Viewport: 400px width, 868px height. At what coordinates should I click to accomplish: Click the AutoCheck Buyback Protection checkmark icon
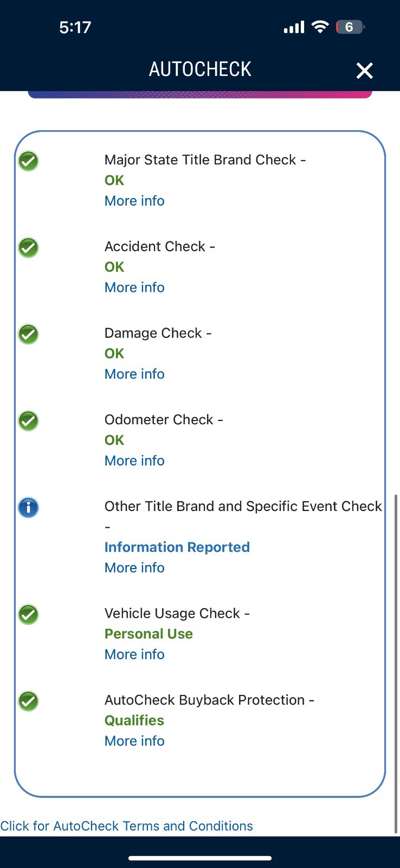[x=28, y=701]
